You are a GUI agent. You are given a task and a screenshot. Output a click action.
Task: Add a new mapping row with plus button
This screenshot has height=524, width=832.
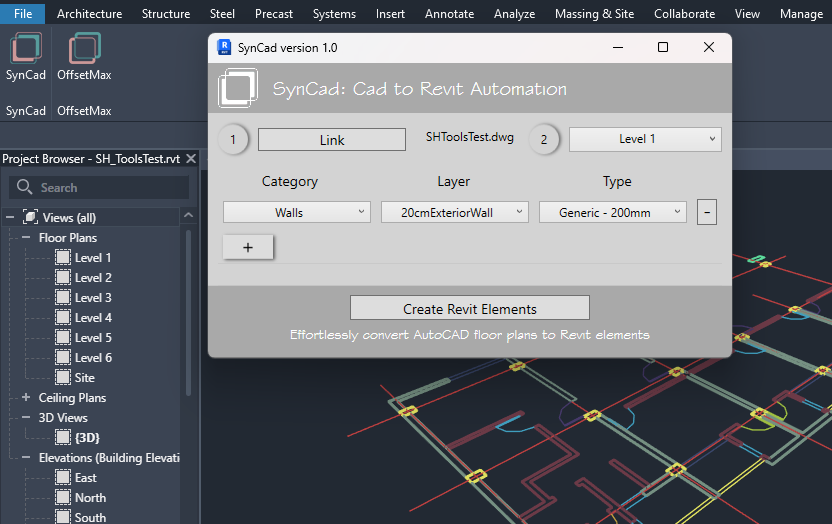(248, 247)
